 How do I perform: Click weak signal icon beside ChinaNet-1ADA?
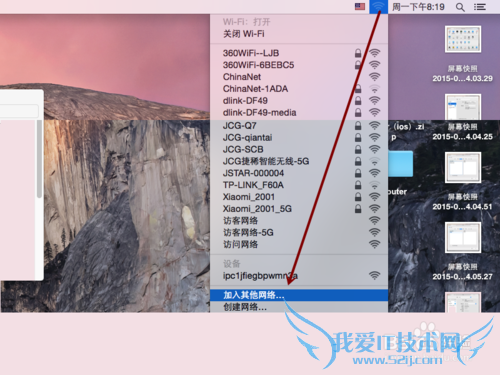click(375, 89)
